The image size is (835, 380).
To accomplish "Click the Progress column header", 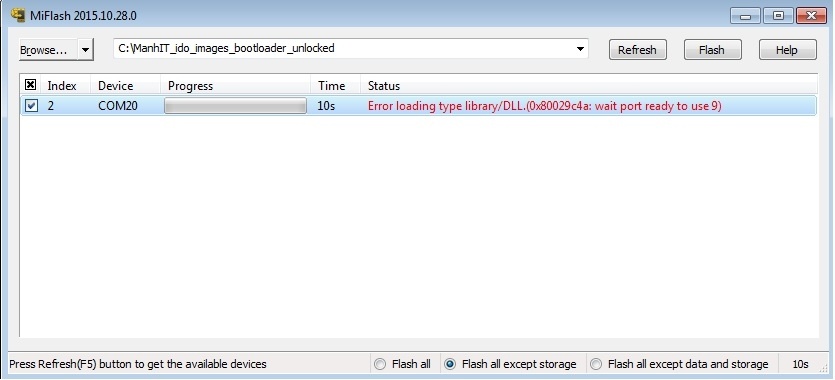I will (x=235, y=86).
